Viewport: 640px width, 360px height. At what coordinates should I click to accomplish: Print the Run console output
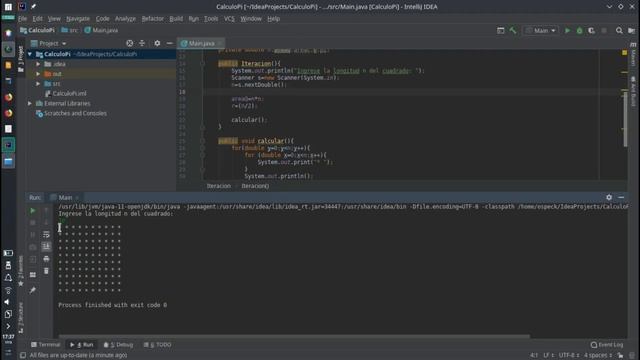[46, 259]
